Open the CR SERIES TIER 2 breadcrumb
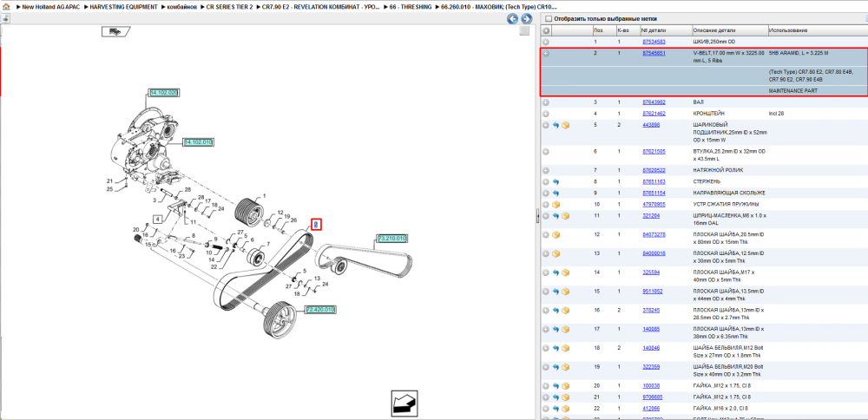The image size is (868, 420). (230, 7)
